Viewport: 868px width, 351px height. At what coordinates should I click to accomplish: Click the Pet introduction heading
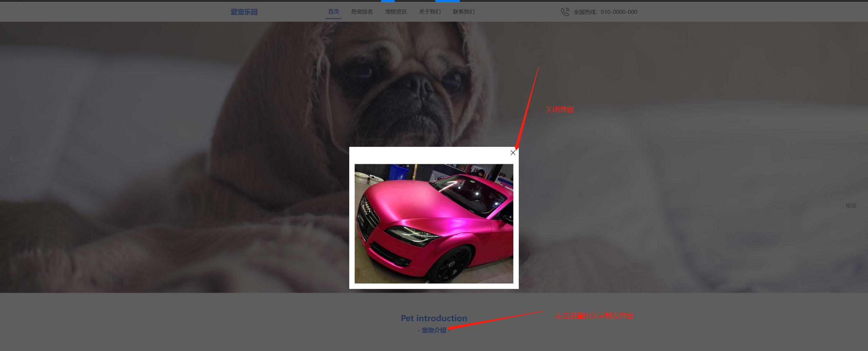[434, 318]
